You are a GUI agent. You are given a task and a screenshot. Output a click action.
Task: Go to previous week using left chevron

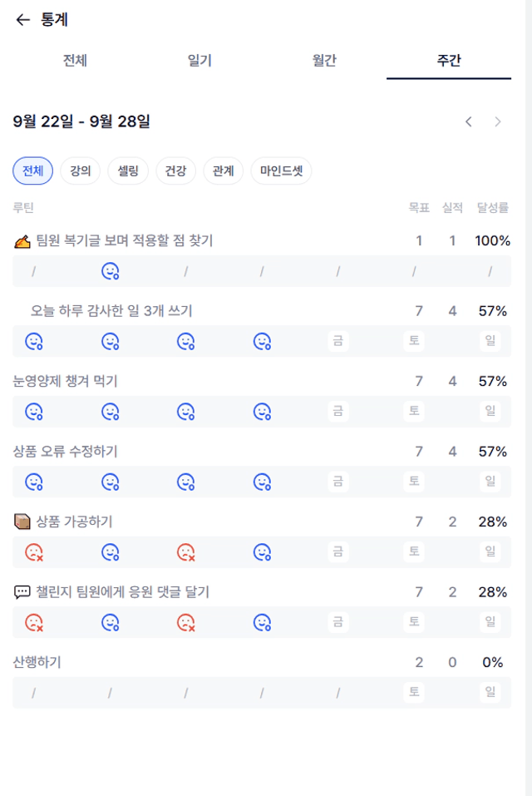pos(469,121)
